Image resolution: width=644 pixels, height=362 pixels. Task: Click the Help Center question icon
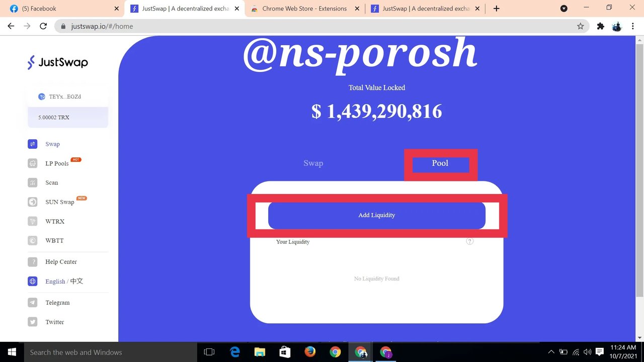pyautogui.click(x=32, y=261)
